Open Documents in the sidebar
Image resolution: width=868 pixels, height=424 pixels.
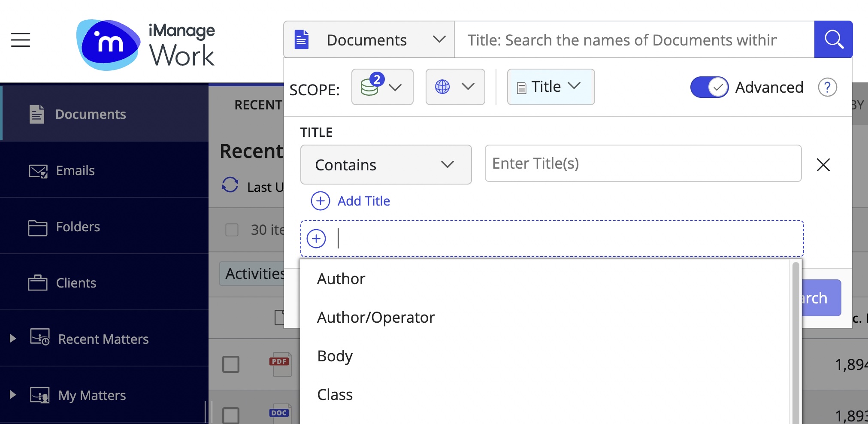point(104,114)
